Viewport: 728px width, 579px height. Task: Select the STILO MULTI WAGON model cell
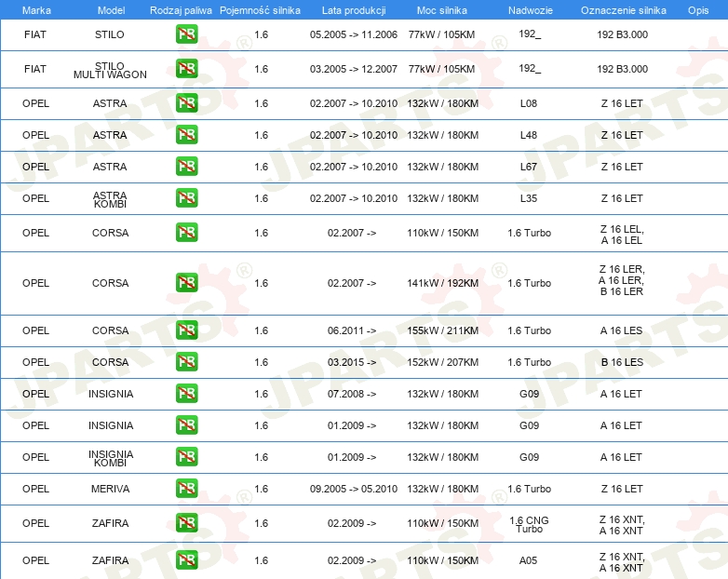[110, 70]
